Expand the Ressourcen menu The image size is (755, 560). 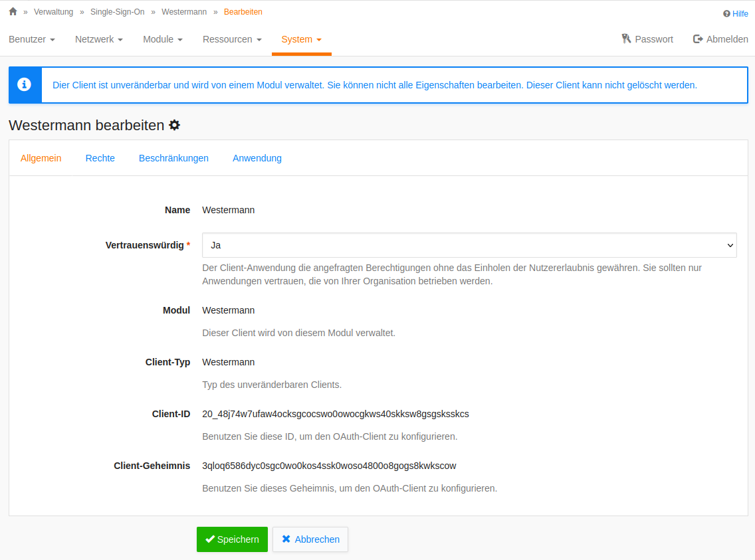pyautogui.click(x=232, y=39)
